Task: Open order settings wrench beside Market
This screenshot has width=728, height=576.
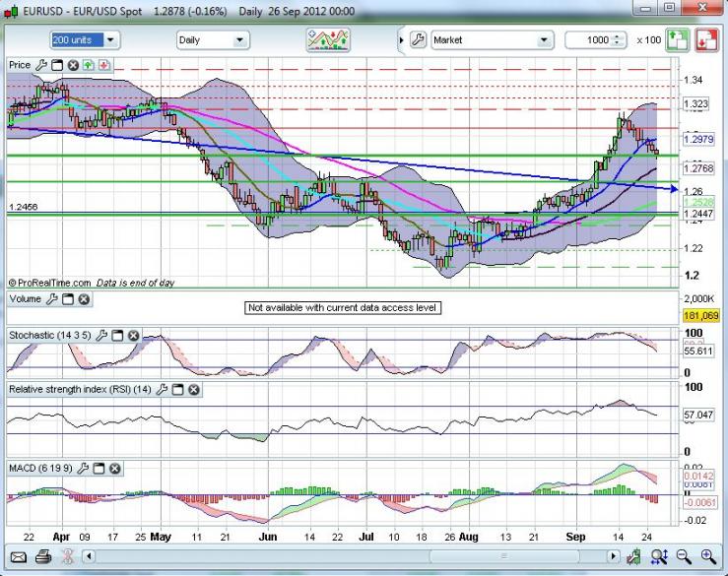Action: tap(418, 40)
